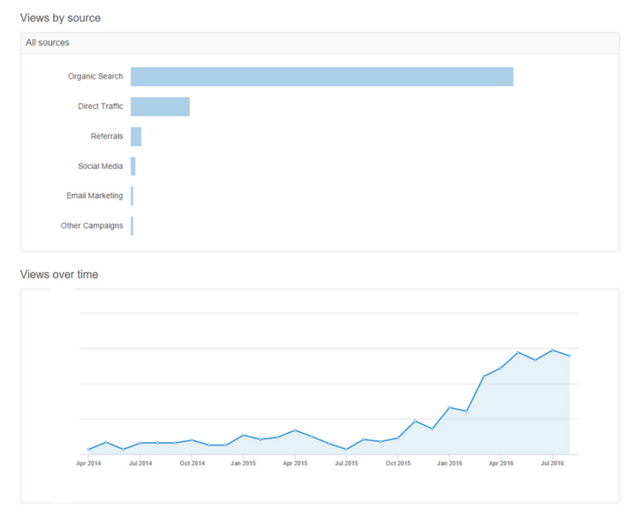Click the Social Media bar
Screen dimensions: 640x518
click(x=133, y=166)
